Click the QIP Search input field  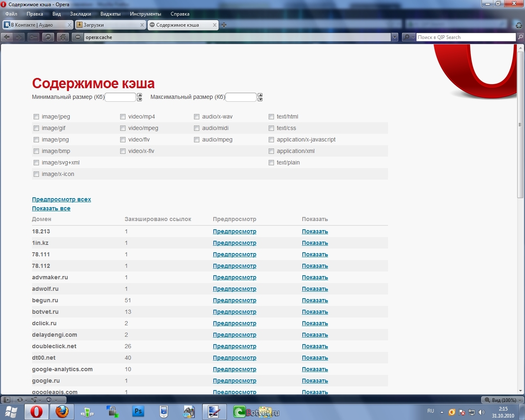pos(466,37)
